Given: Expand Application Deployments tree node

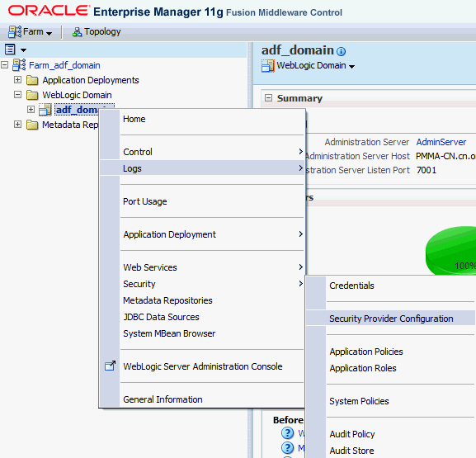Looking at the screenshot, I should coord(17,79).
